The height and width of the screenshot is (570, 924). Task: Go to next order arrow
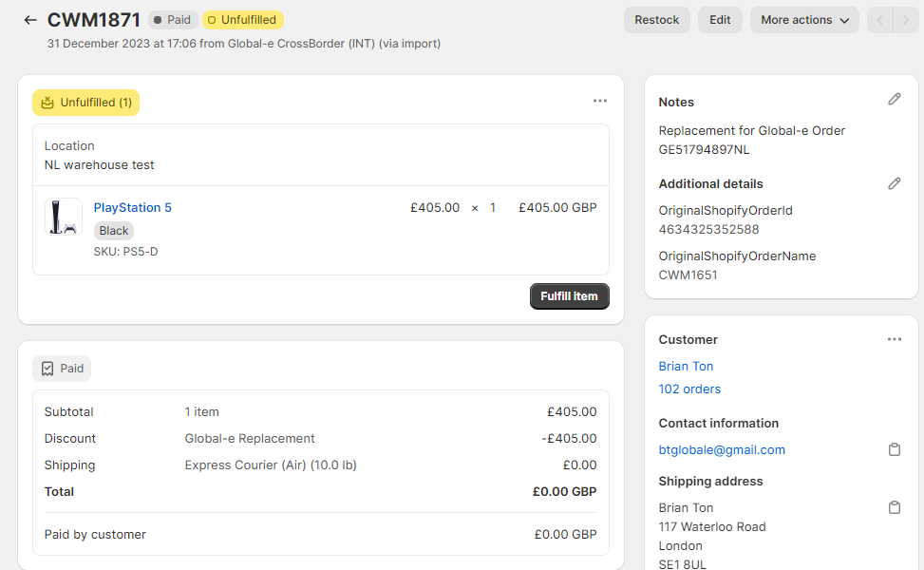pyautogui.click(x=906, y=20)
